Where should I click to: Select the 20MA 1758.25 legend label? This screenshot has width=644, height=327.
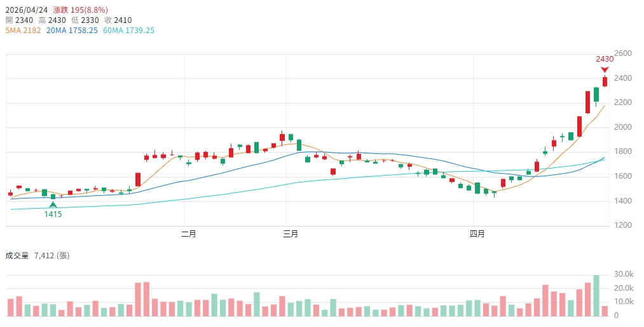(72, 31)
